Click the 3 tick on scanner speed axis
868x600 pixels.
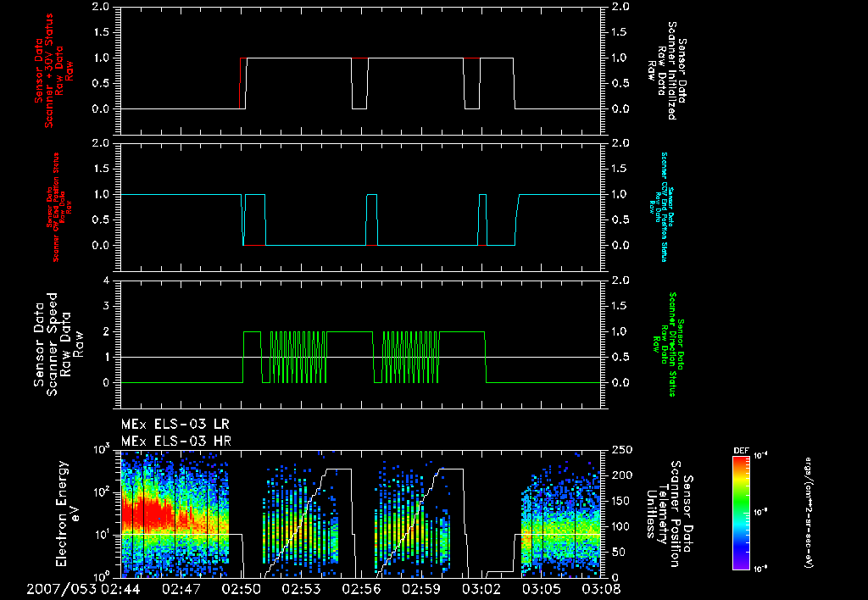tap(107, 306)
